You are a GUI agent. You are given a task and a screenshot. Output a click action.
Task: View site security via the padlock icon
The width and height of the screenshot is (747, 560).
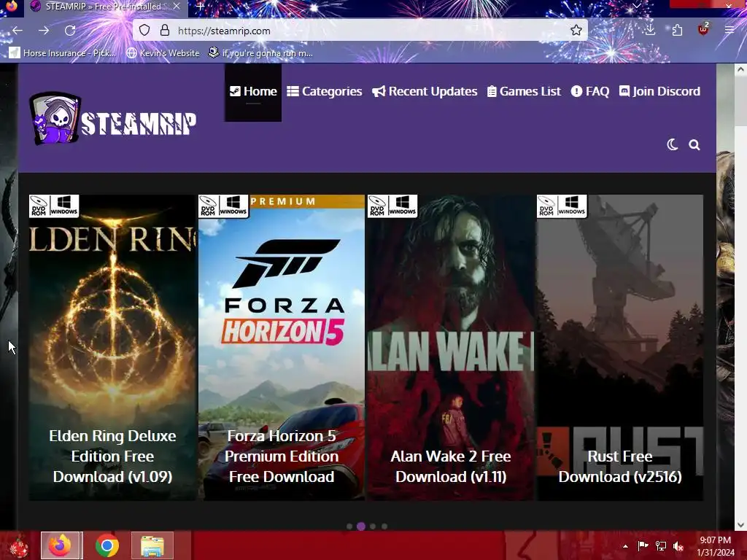click(x=165, y=31)
